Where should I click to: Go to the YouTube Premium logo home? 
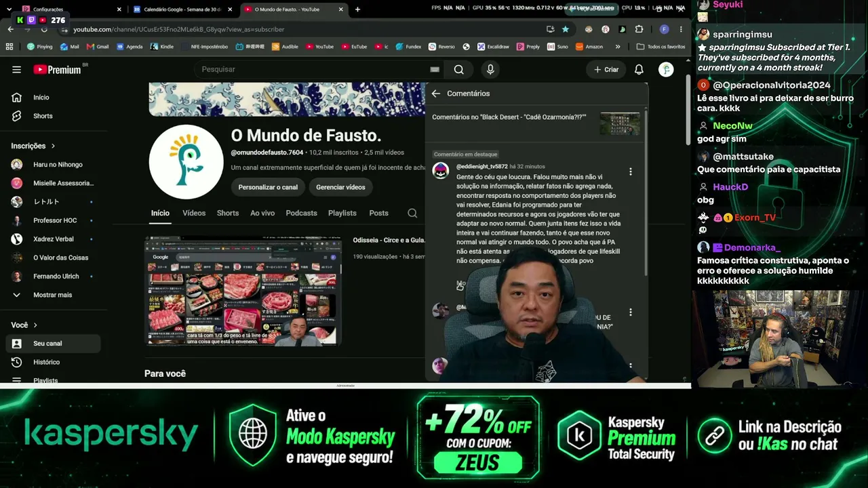click(57, 69)
